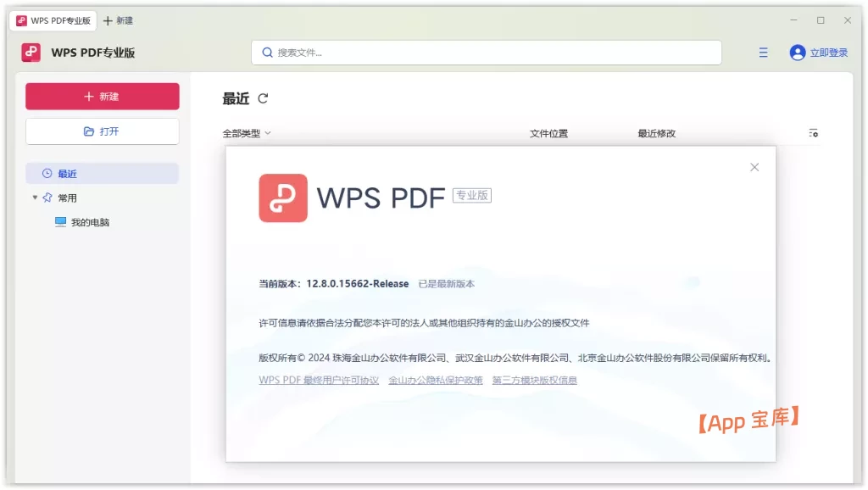The height and width of the screenshot is (490, 868).
Task: Switch to the WPS PDF专业版 tab
Action: (53, 20)
